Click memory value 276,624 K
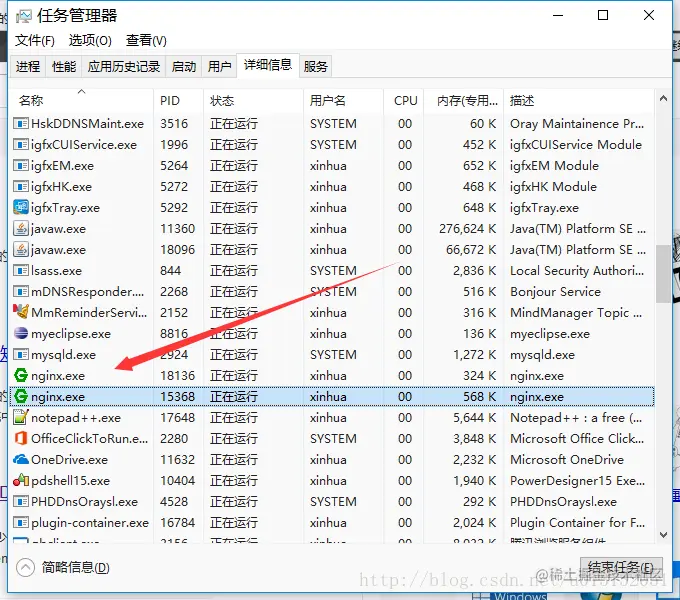This screenshot has height=600, width=680. [468, 228]
